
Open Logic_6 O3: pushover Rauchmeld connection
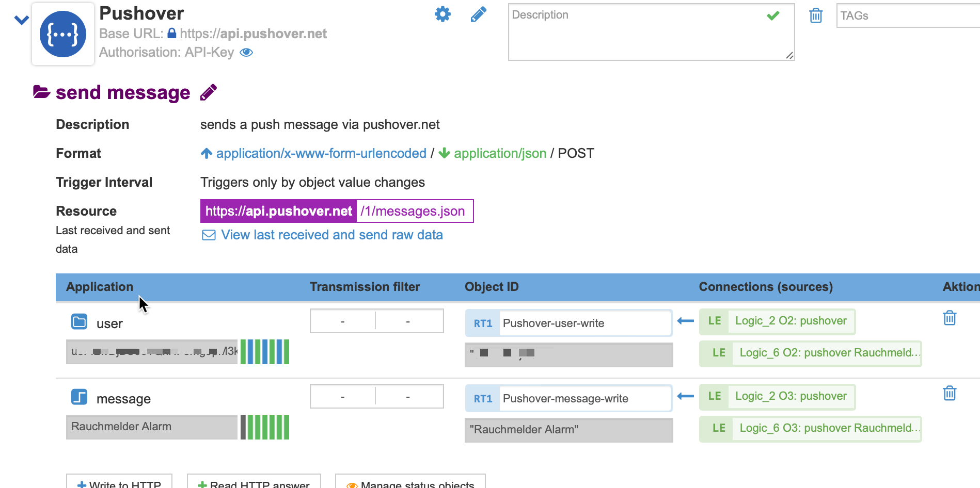coord(810,429)
